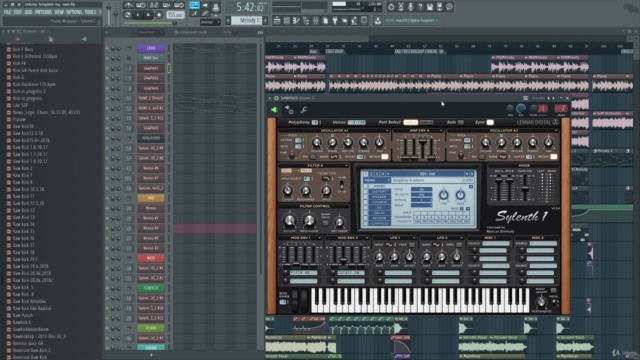Select the SCREECH channel button

click(x=151, y=288)
